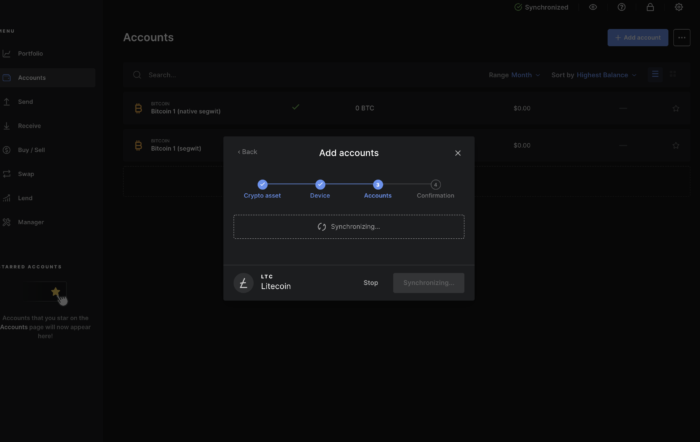Stop the Litecoin account synchronization
This screenshot has width=700, height=442.
[x=370, y=283]
